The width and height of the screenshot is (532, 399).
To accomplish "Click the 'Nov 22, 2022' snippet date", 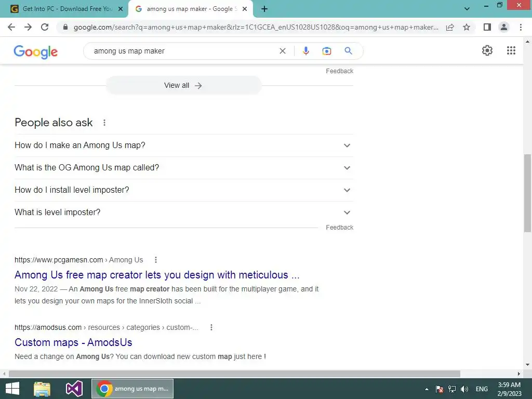I will click(36, 289).
